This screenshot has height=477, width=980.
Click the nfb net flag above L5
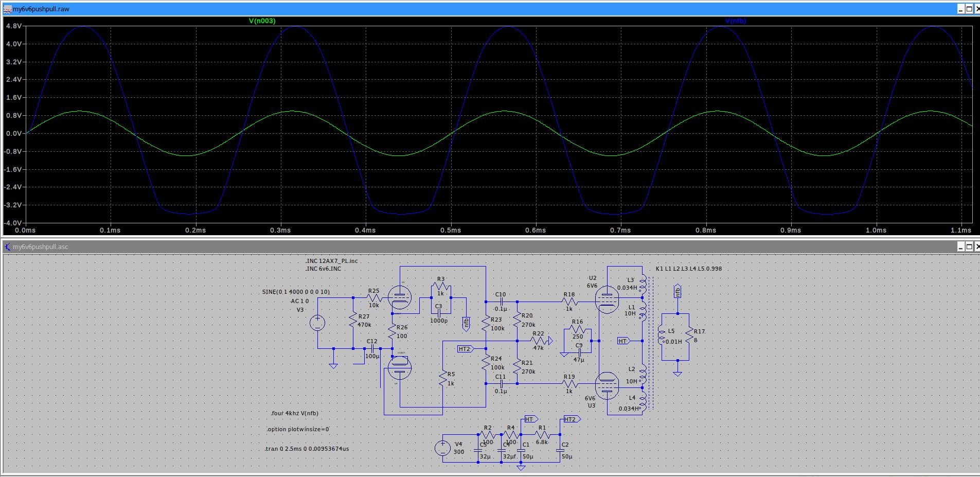click(678, 291)
